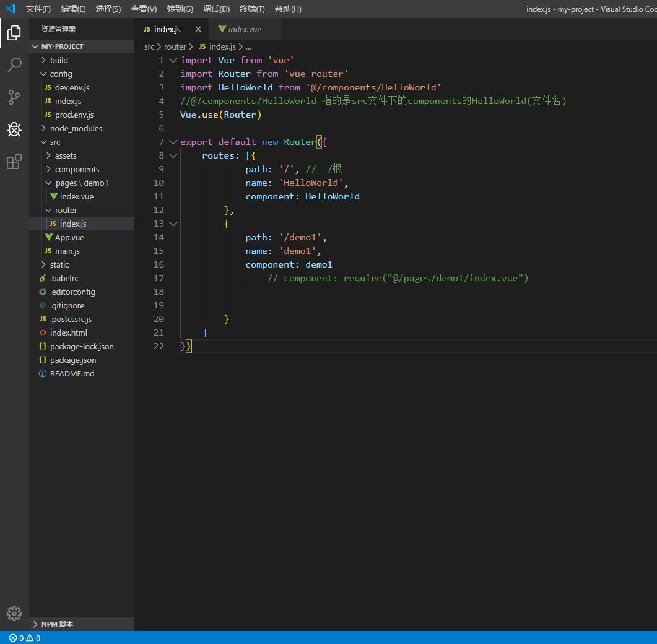This screenshot has width=657, height=644.
Task: Expand the build folder
Action: click(x=59, y=60)
